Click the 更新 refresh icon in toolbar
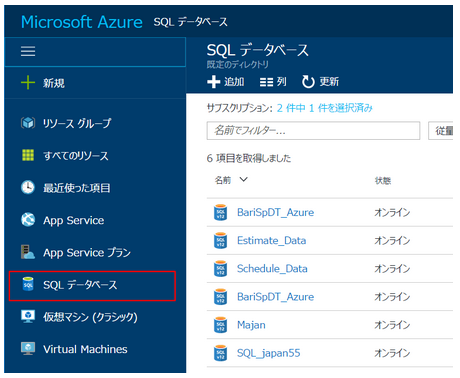Image resolution: width=460 pixels, height=378 pixels. [x=308, y=82]
